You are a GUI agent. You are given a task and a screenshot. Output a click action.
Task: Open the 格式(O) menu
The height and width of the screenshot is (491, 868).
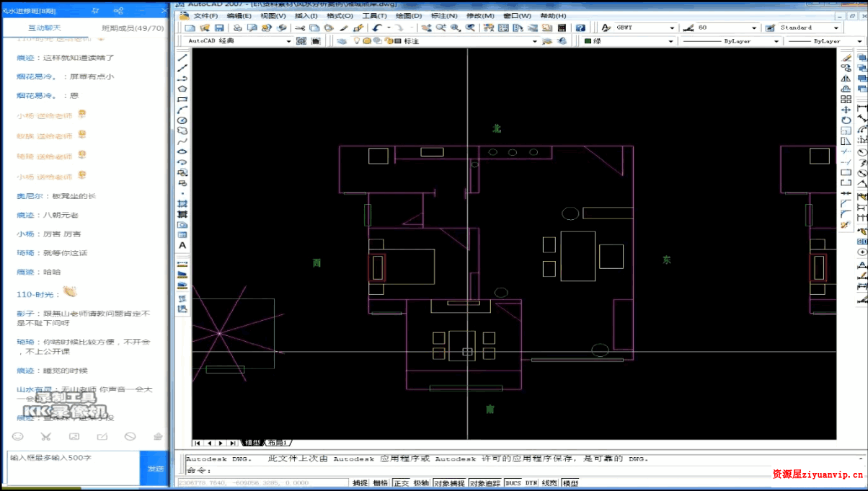coord(339,16)
